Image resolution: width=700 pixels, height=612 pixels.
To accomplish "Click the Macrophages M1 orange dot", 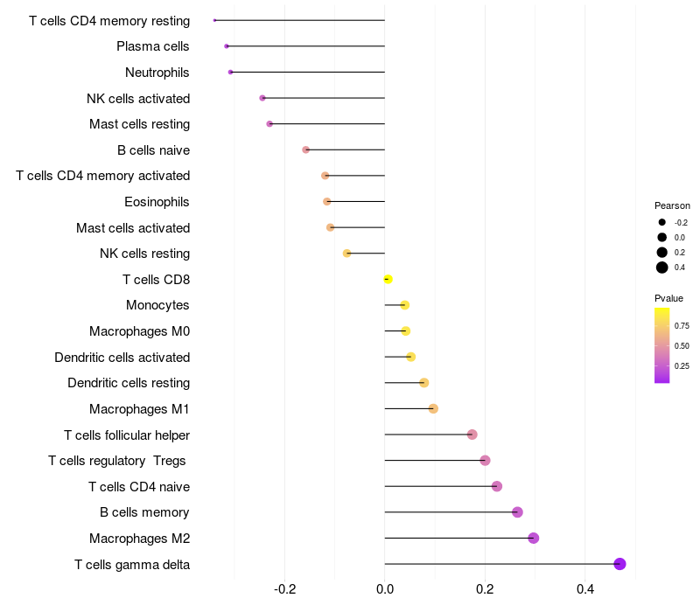I will pyautogui.click(x=433, y=408).
